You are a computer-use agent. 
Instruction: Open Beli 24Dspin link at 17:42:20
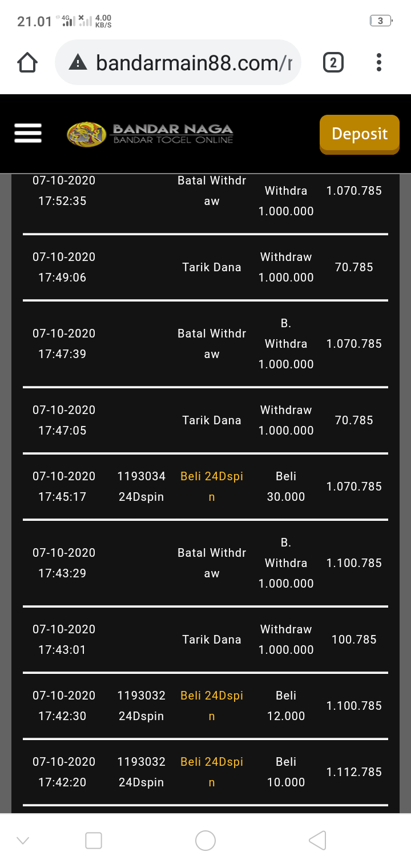tap(212, 772)
